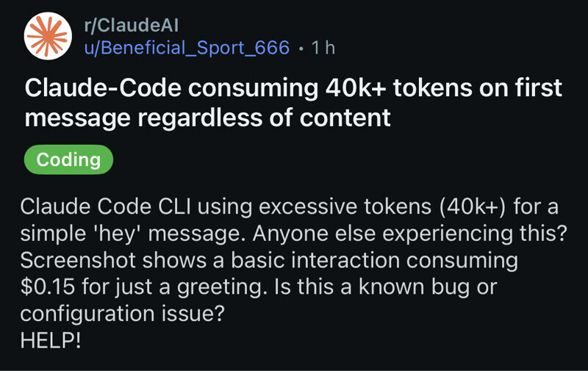
Task: Open the r/ClaudeAI subreddit avatar icon
Action: (48, 36)
